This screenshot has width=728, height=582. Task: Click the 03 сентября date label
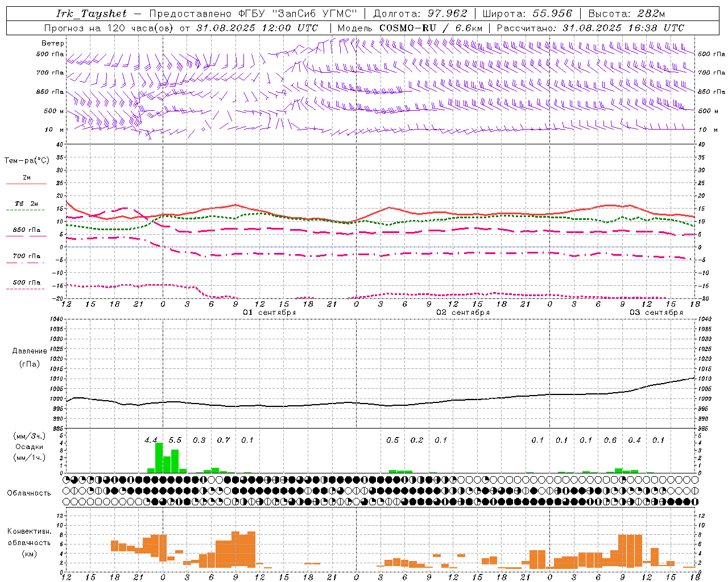pyautogui.click(x=656, y=313)
